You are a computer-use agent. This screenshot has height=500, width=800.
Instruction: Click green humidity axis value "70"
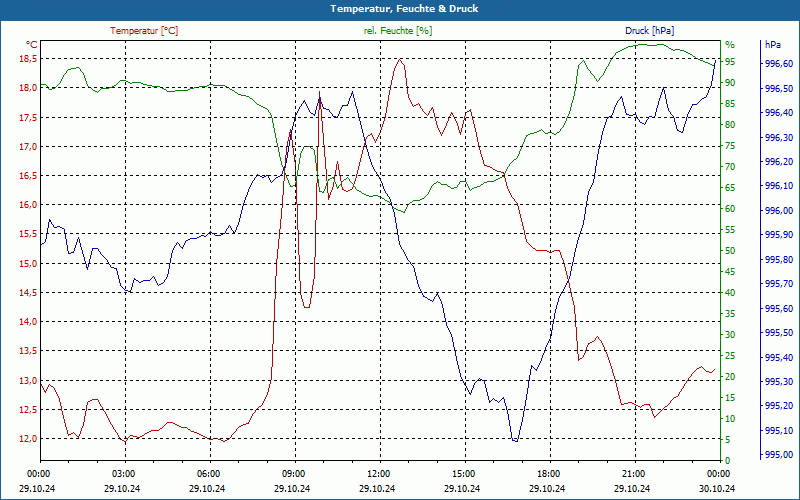coord(730,166)
